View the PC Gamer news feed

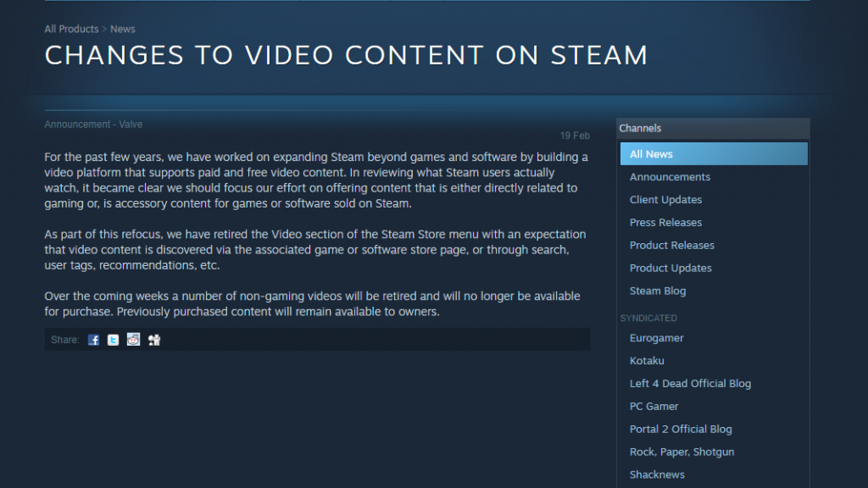click(x=654, y=407)
